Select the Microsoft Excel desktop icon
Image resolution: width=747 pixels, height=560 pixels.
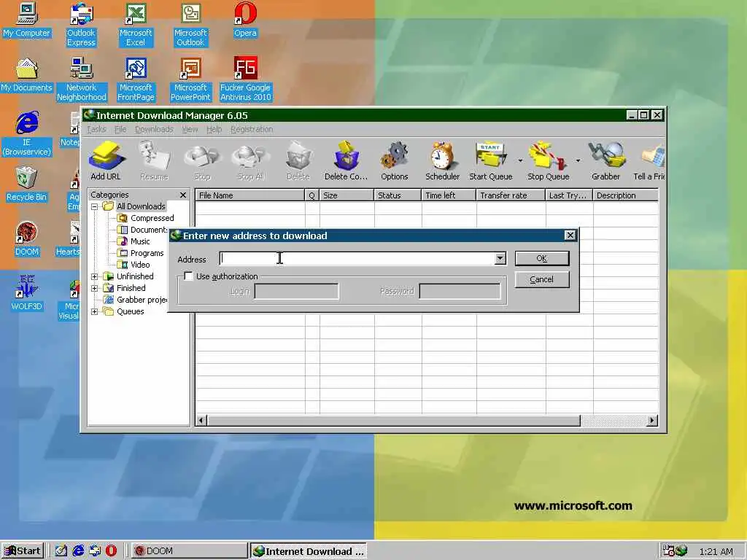coord(136,25)
